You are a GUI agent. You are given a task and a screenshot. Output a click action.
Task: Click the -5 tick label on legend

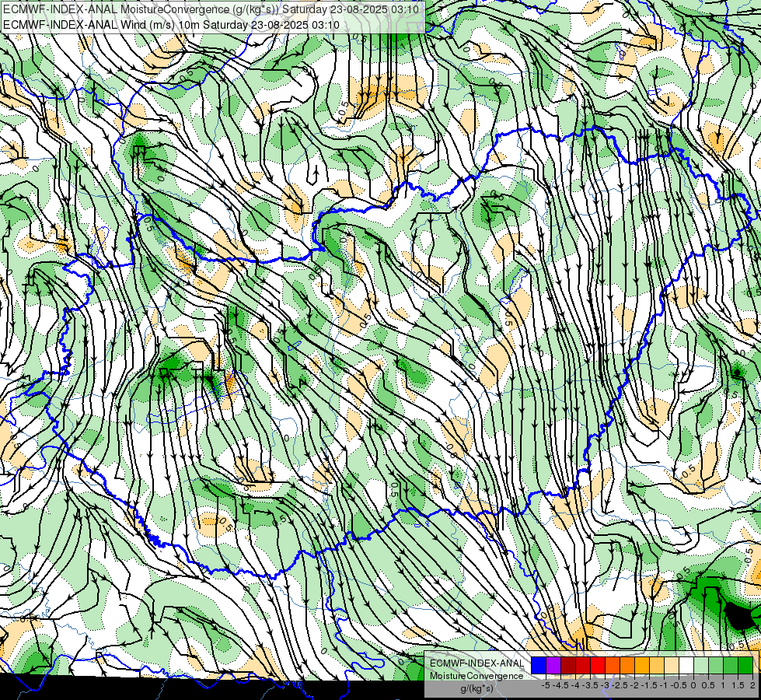[546, 685]
